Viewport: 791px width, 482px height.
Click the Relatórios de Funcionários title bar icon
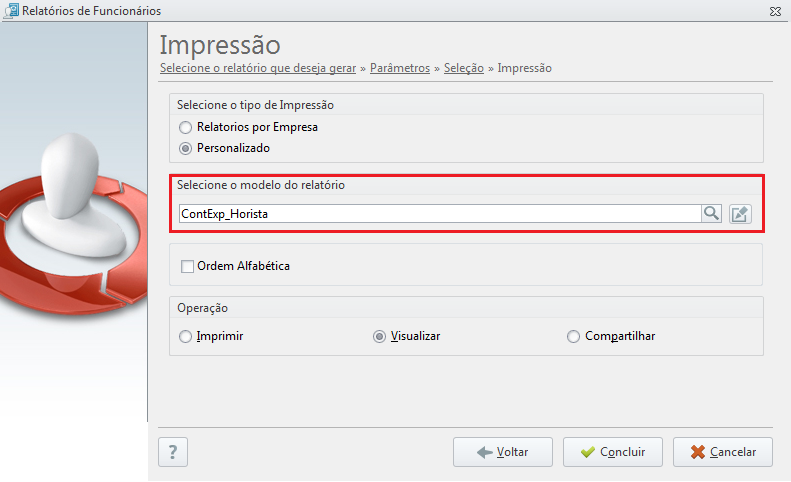(11, 11)
